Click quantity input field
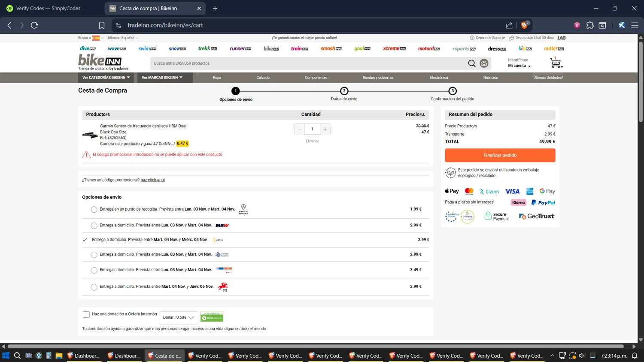 [x=312, y=129]
